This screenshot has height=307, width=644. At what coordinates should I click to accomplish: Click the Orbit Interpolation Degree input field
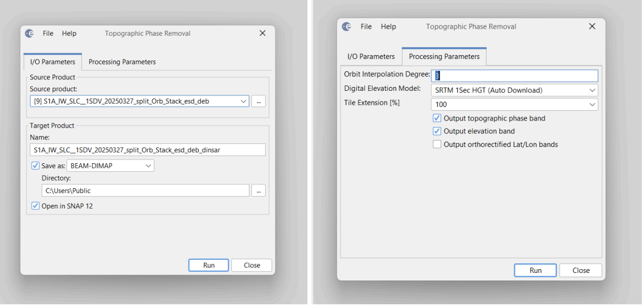tap(514, 76)
